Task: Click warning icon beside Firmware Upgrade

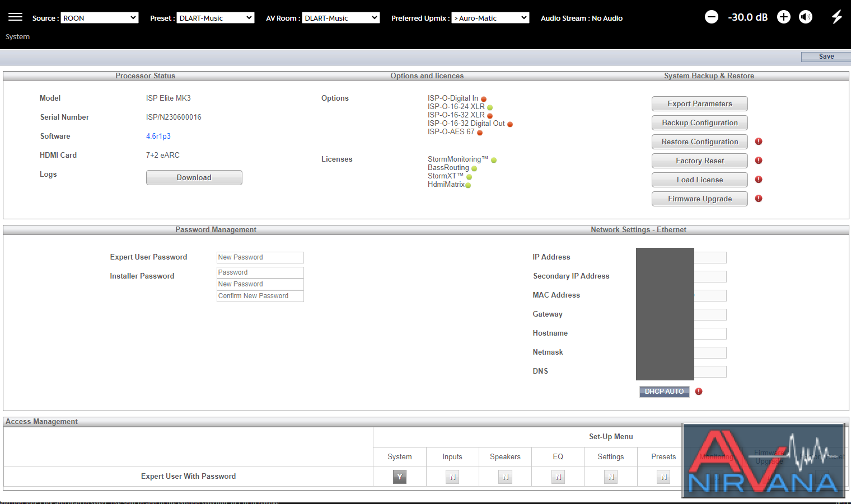Action: coord(759,199)
